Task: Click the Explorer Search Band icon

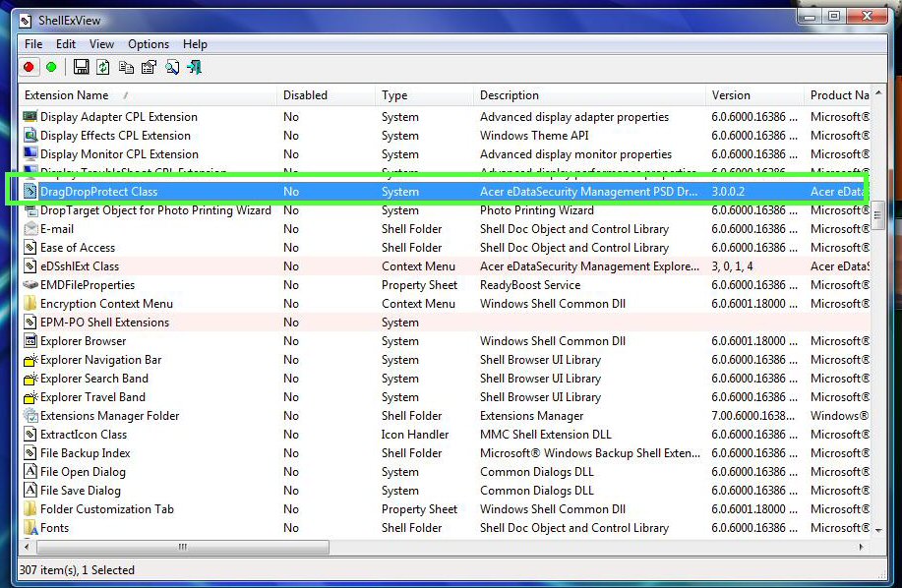Action: [30, 379]
